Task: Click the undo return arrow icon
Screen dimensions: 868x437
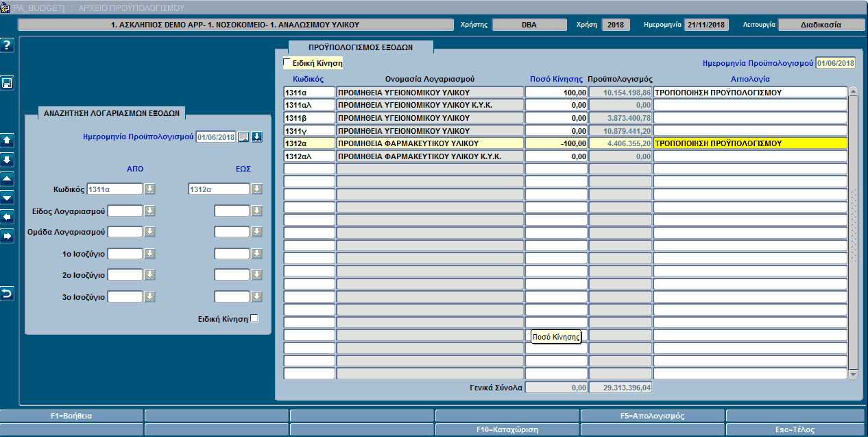Action: point(7,294)
